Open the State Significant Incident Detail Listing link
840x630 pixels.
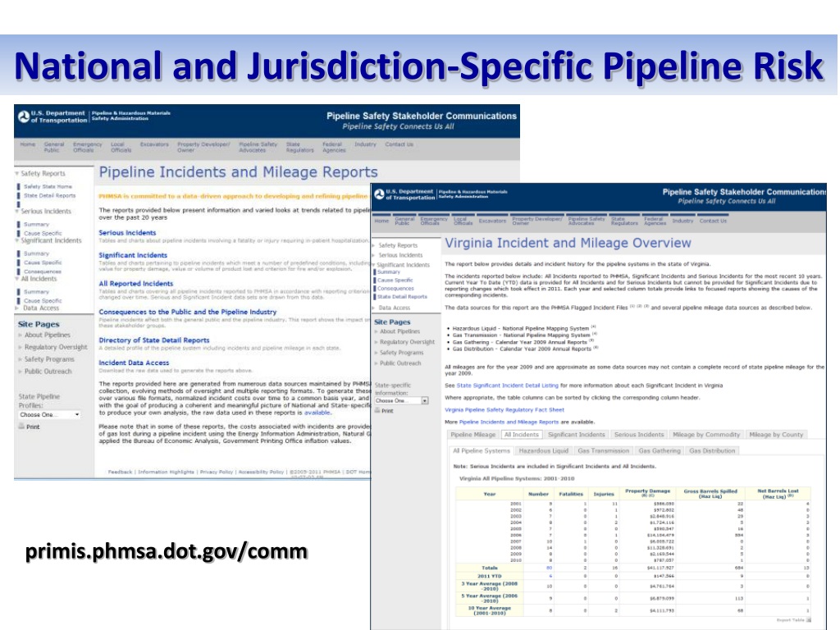coord(507,386)
